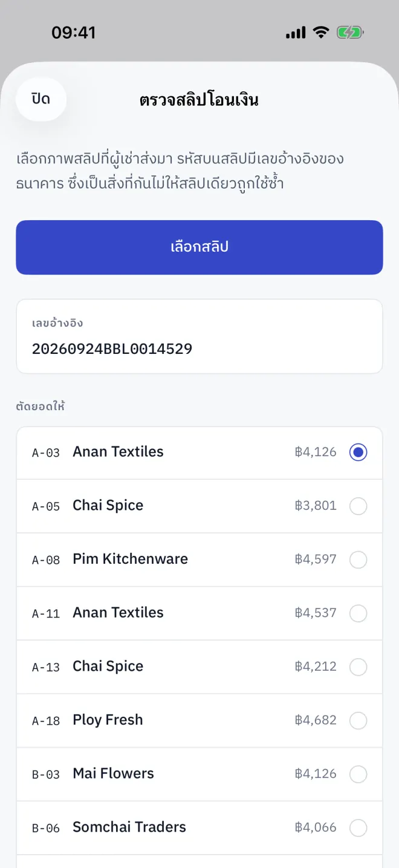Tap the 09:41 status bar clock

point(74,33)
